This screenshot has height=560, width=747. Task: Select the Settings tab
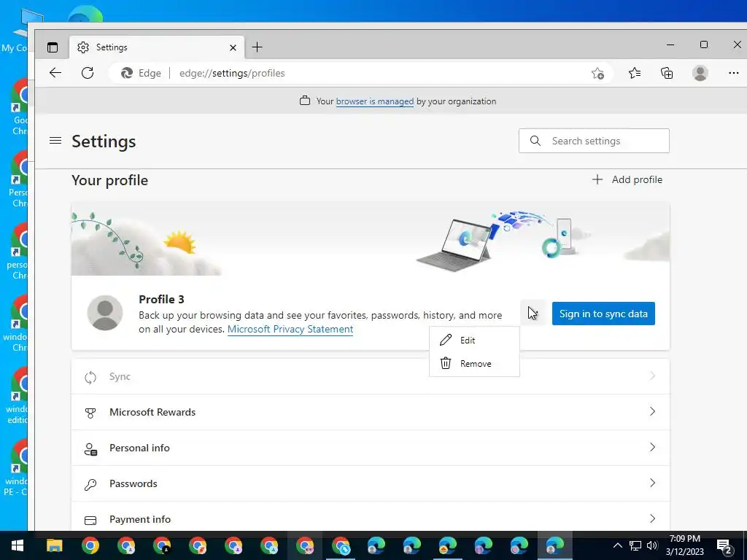click(157, 47)
